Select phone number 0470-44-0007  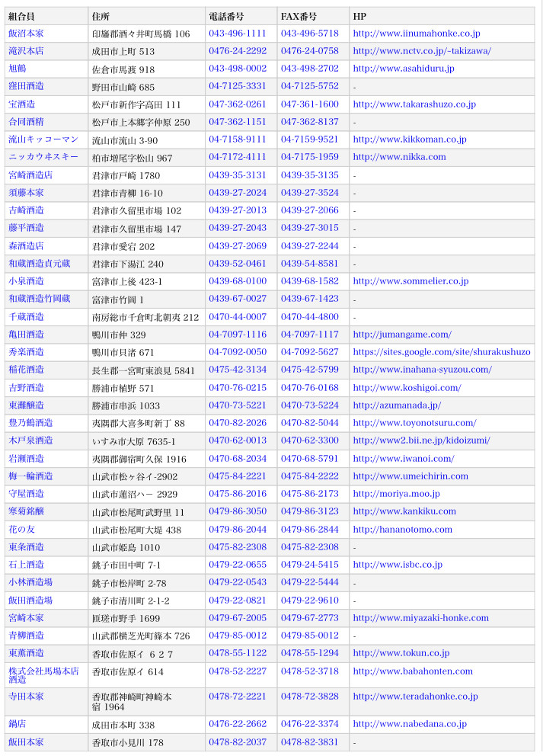[x=238, y=317]
